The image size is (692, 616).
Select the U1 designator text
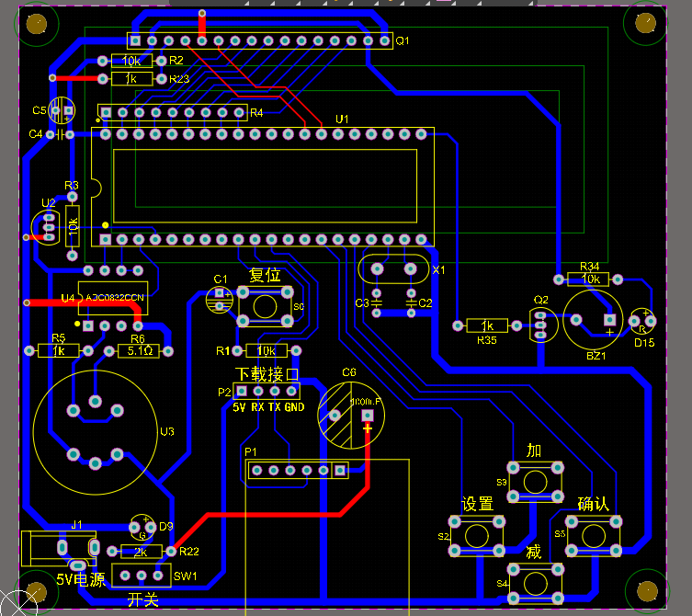(x=342, y=120)
